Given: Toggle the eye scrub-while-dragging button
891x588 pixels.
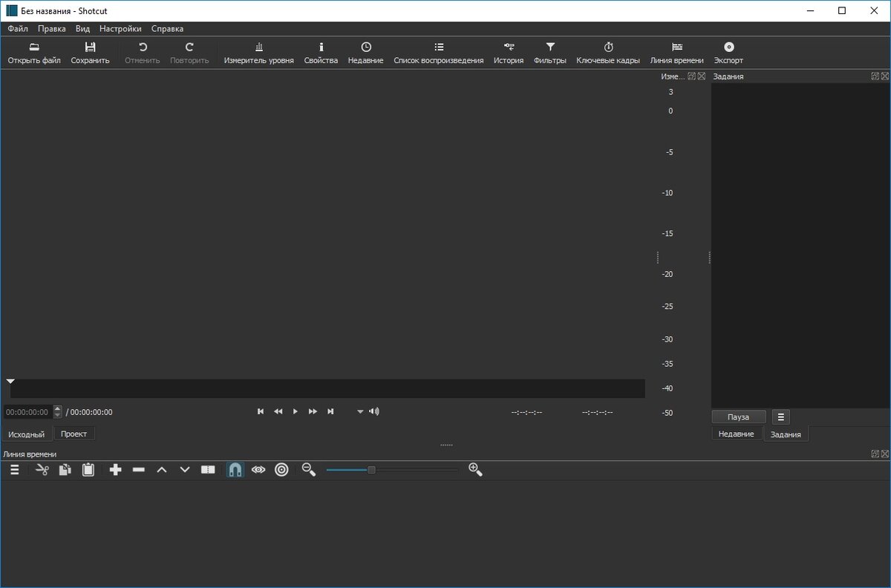Looking at the screenshot, I should point(258,470).
